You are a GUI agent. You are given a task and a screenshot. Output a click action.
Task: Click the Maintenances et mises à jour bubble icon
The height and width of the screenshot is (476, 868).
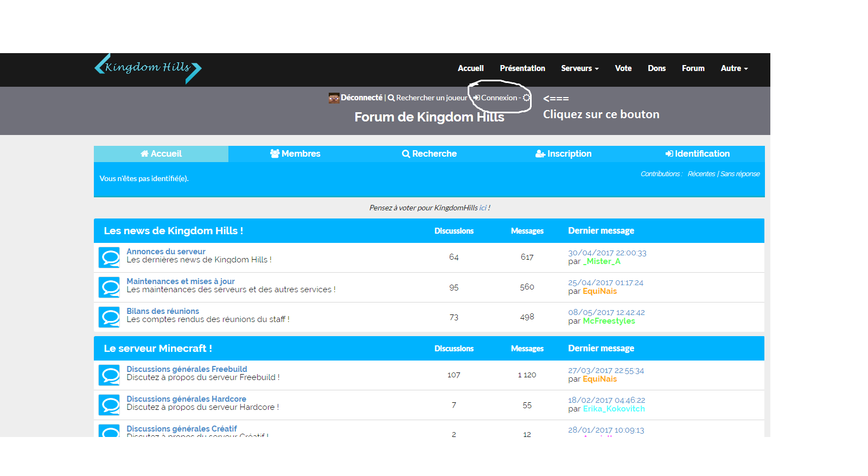click(x=109, y=287)
